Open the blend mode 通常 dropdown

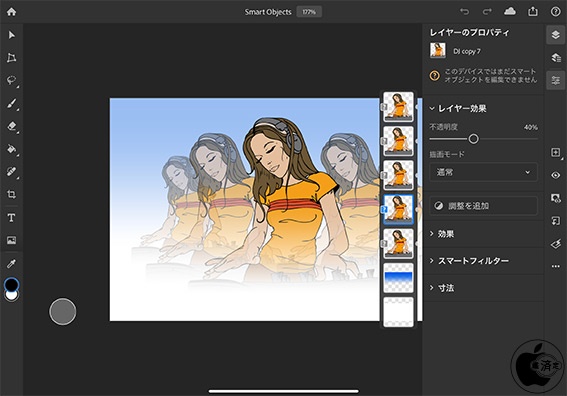pos(483,173)
